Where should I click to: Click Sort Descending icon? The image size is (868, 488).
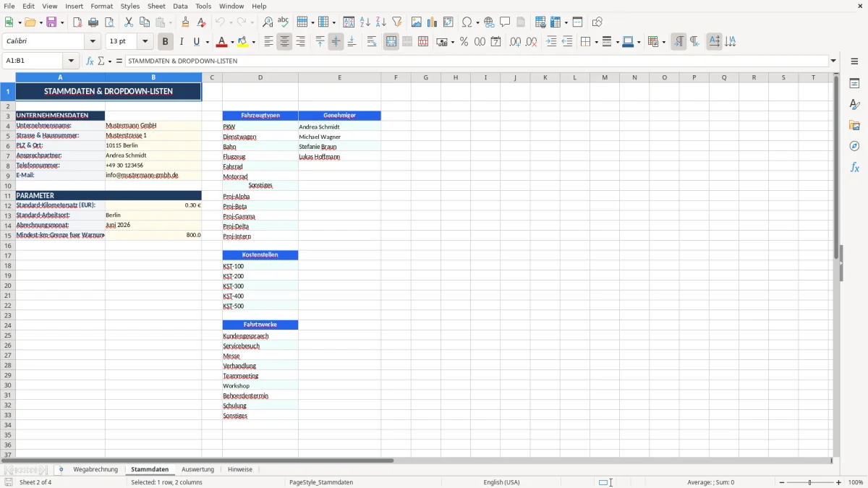[381, 22]
